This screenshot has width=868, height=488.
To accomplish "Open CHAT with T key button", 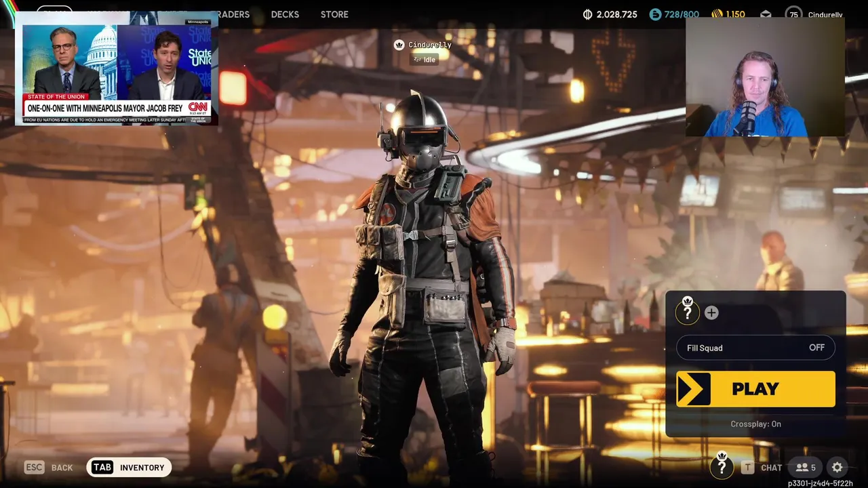I will 762,467.
